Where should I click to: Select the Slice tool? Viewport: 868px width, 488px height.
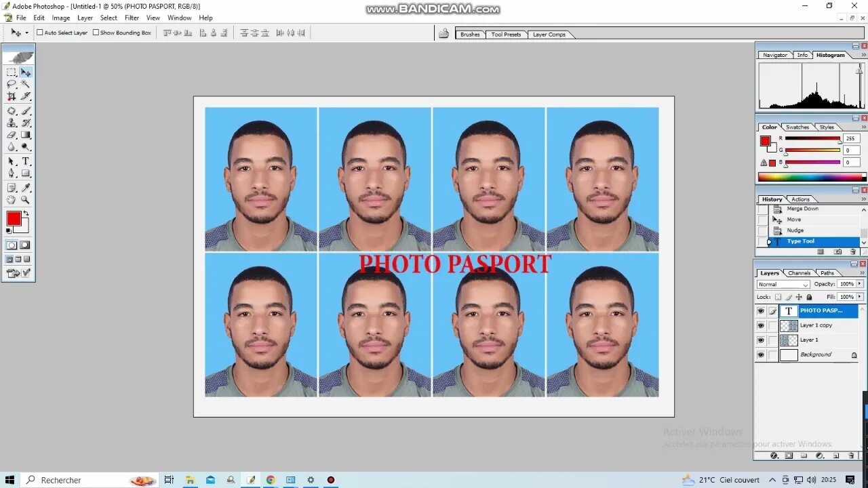(x=26, y=96)
